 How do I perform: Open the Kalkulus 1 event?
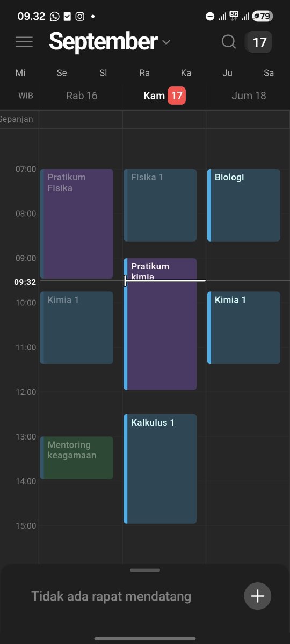pyautogui.click(x=160, y=469)
